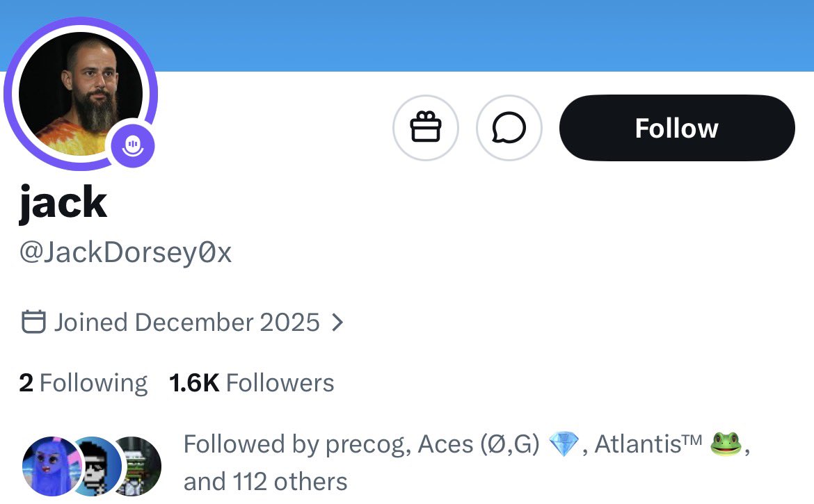Open a message via the chat bubble icon

point(509,128)
